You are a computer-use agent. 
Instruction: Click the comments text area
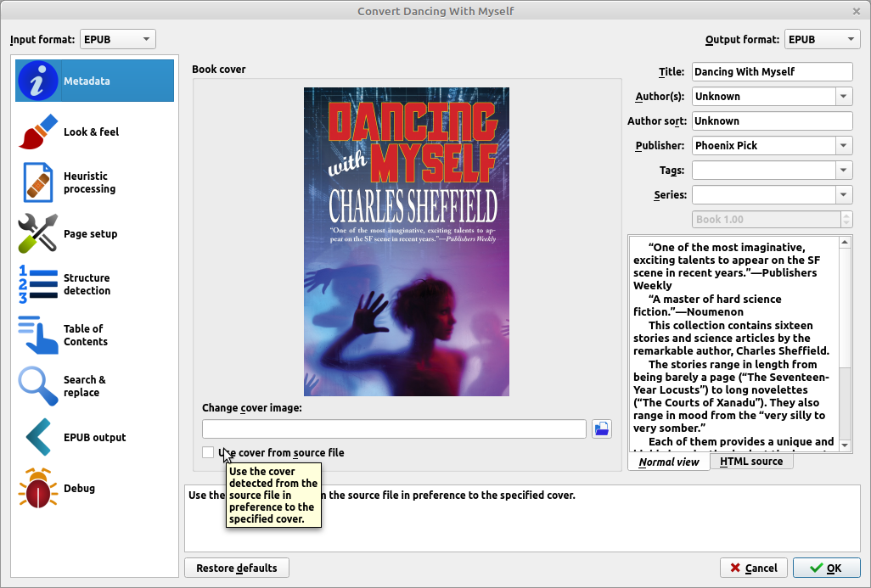coord(733,344)
